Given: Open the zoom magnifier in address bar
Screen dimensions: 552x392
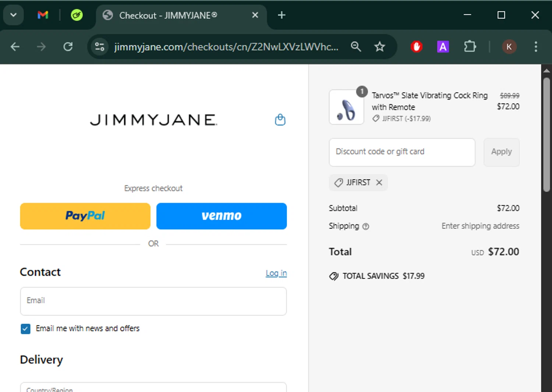Looking at the screenshot, I should point(356,47).
